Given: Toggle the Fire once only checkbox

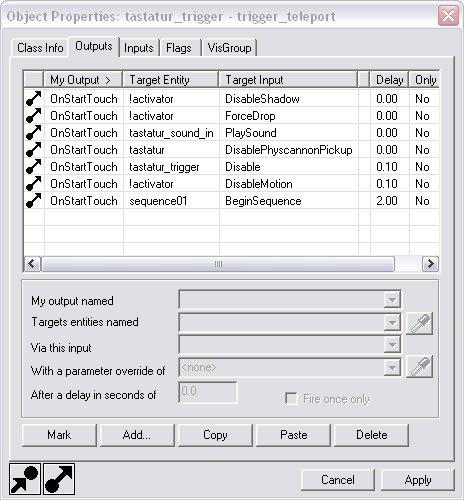Looking at the screenshot, I should tap(291, 399).
